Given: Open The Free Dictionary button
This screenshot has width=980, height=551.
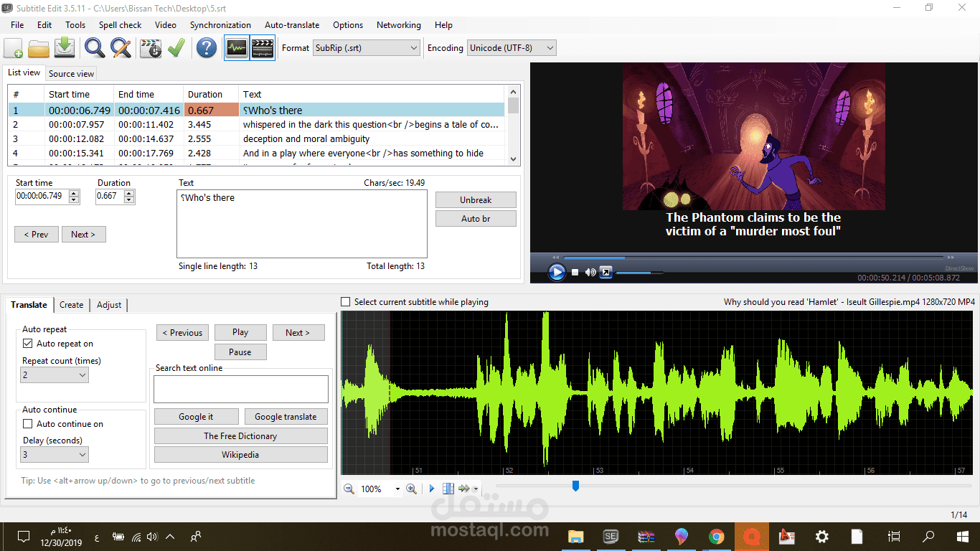Looking at the screenshot, I should (240, 435).
